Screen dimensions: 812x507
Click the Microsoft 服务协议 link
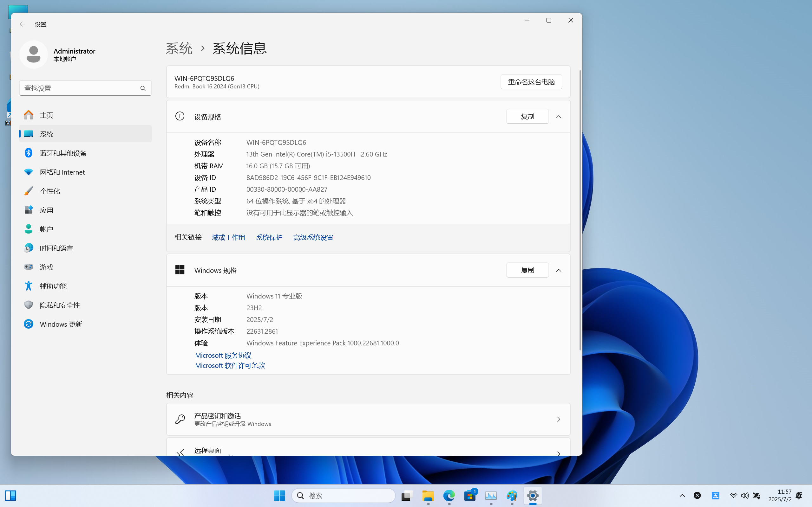pos(223,355)
